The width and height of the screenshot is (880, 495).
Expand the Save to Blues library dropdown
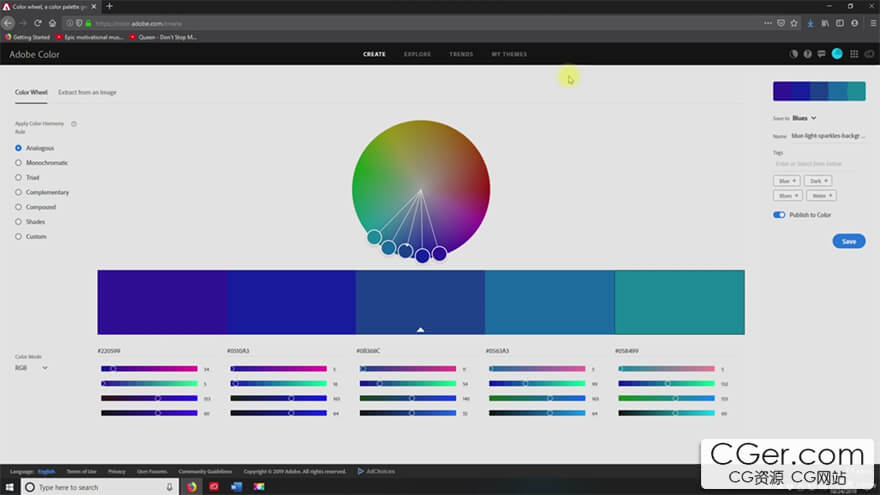[x=804, y=118]
